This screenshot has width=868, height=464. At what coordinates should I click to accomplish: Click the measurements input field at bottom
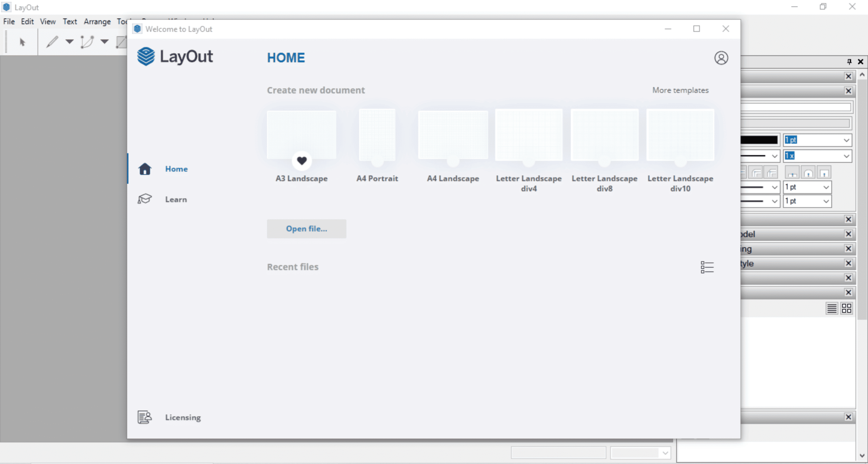558,453
